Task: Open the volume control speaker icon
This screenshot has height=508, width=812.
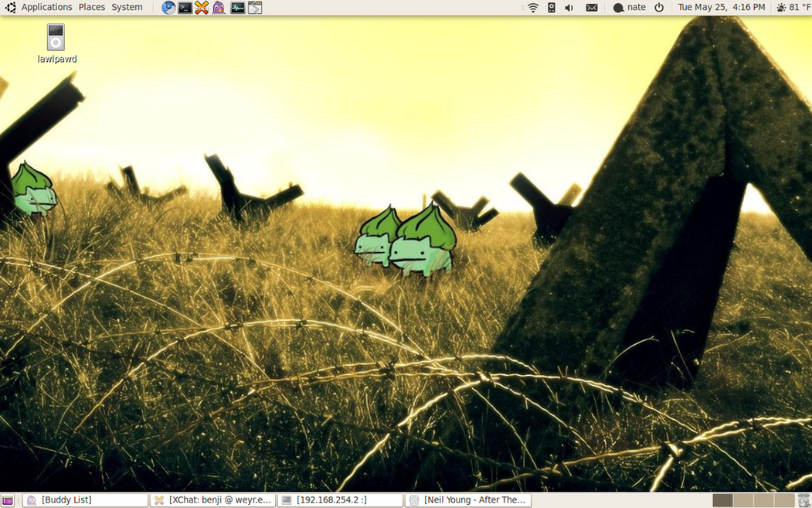Action: 569,8
